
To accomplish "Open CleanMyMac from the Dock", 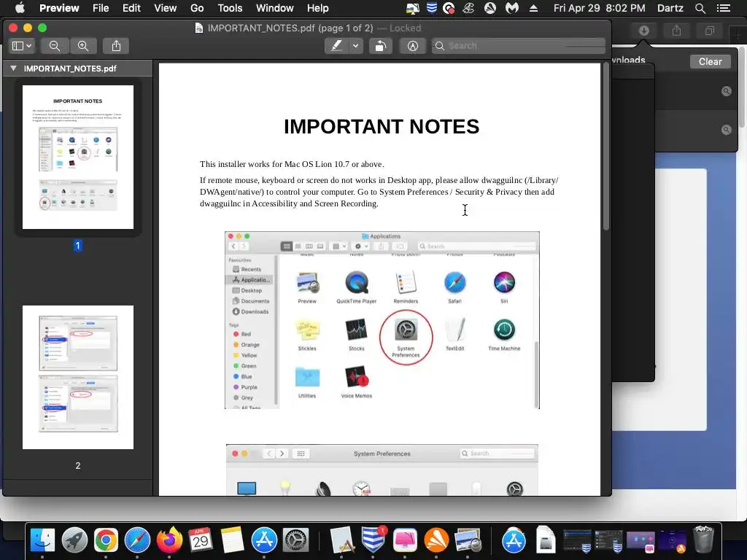I will pos(405,540).
